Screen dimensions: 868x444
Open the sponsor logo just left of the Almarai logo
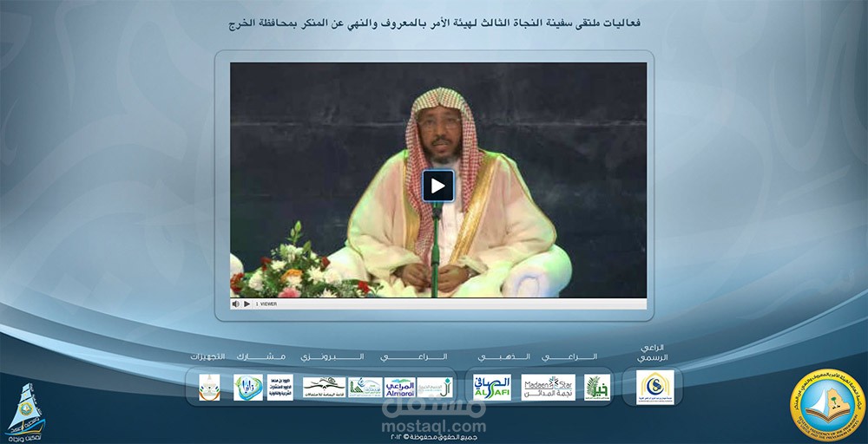365,387
